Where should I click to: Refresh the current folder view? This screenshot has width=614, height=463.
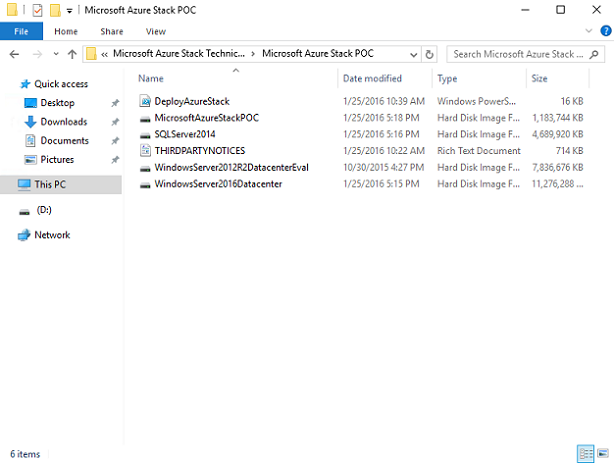(429, 54)
